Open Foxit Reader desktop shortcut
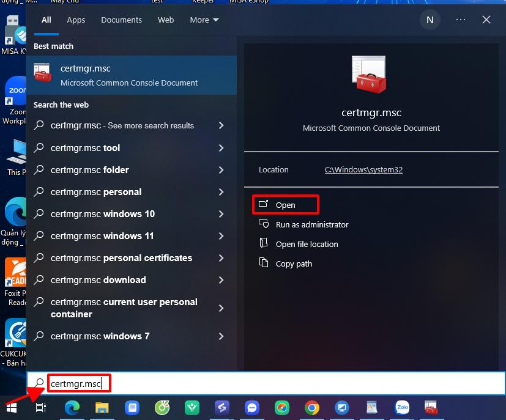This screenshot has height=420, width=506. [14, 282]
